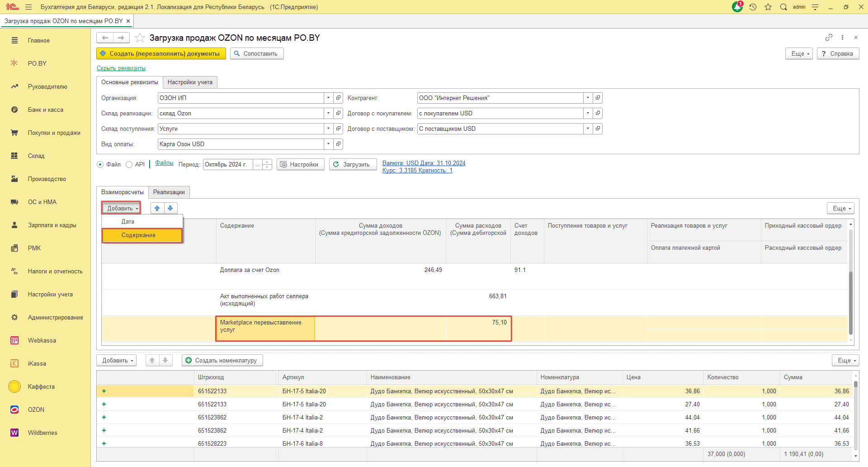Navigate back with the left arrow

coord(105,38)
